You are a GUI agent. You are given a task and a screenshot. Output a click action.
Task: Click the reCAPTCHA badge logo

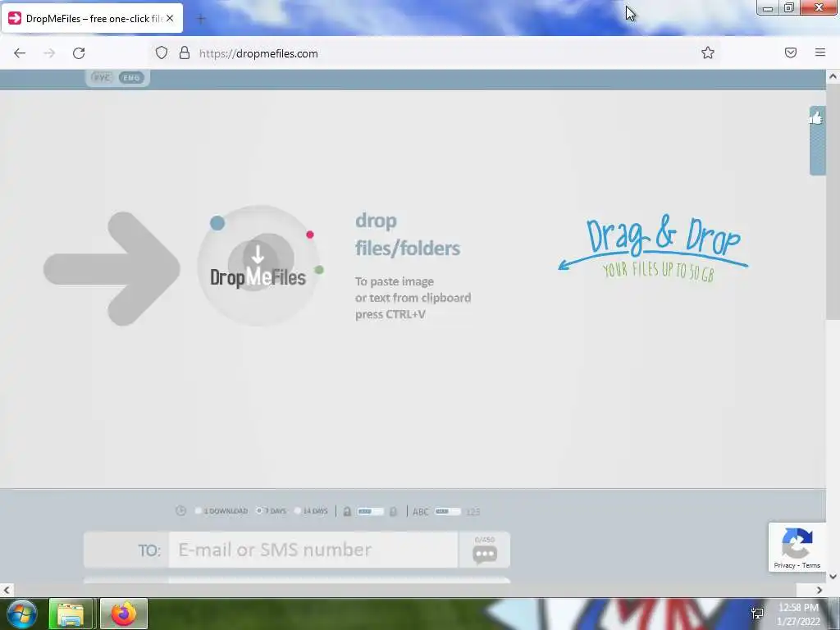[797, 543]
